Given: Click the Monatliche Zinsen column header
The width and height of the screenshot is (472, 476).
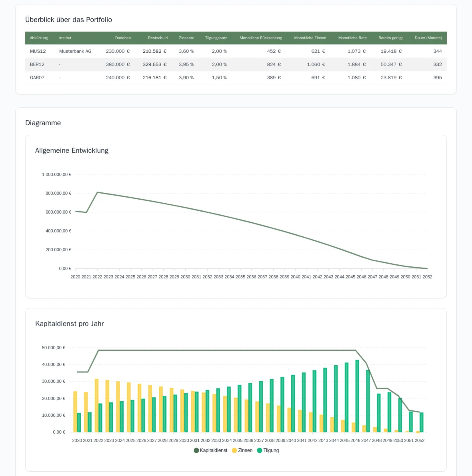Looking at the screenshot, I should click(x=310, y=38).
